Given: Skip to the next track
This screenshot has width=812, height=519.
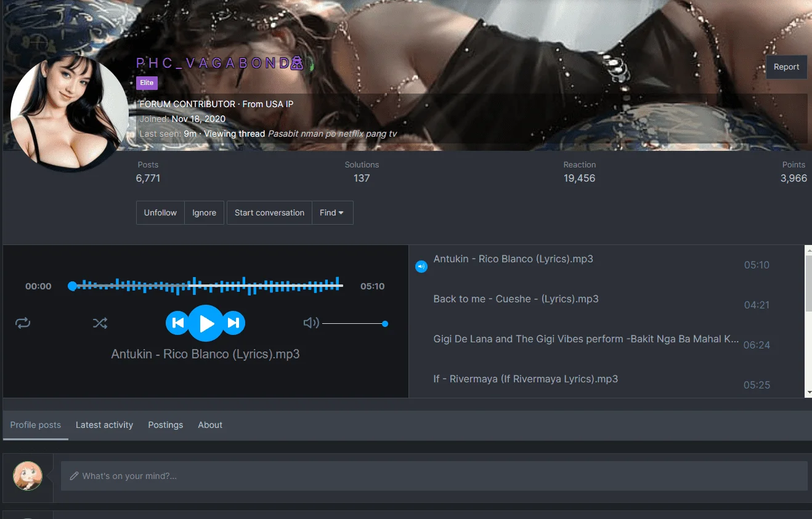Looking at the screenshot, I should 233,323.
